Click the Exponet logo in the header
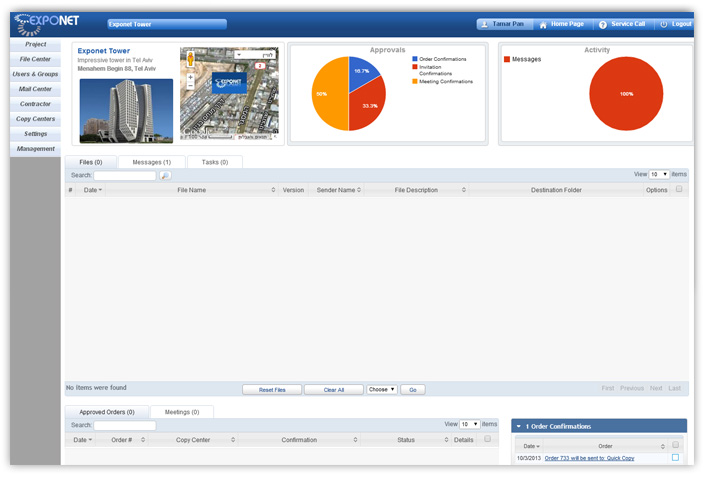 pyautogui.click(x=46, y=24)
